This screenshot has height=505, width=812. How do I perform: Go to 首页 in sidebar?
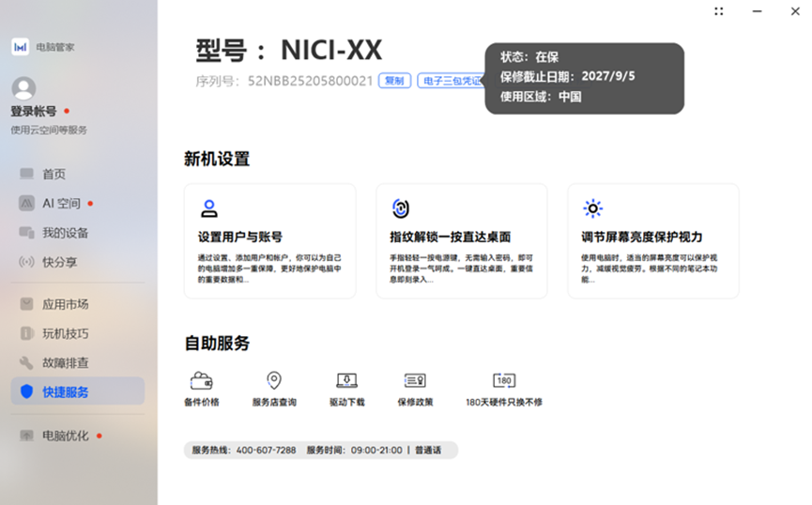pos(54,174)
